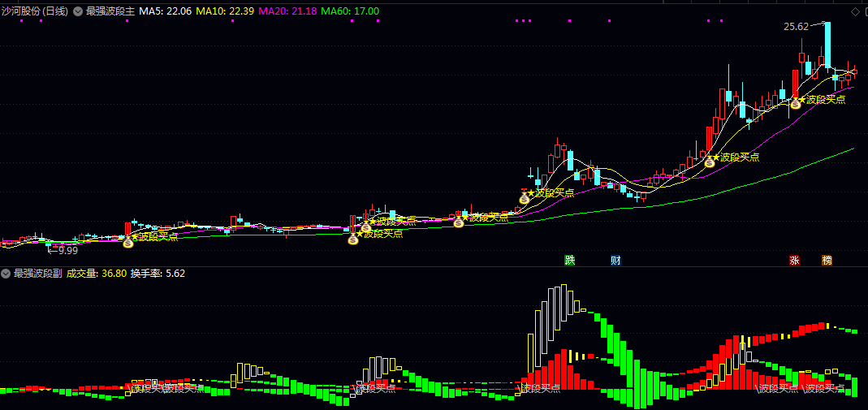Image resolution: width=868 pixels, height=410 pixels.
Task: Expand the 最强波段副 indicator dropdown arrow
Action: click(6, 274)
